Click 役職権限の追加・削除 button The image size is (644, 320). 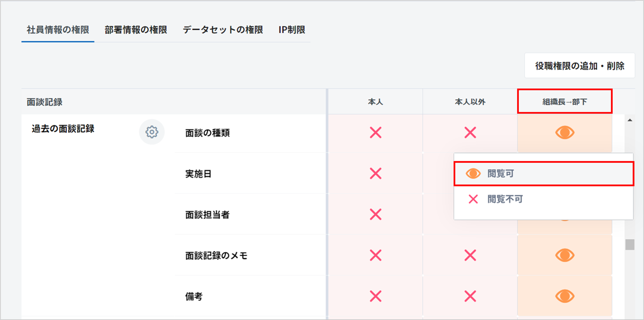[x=579, y=66]
